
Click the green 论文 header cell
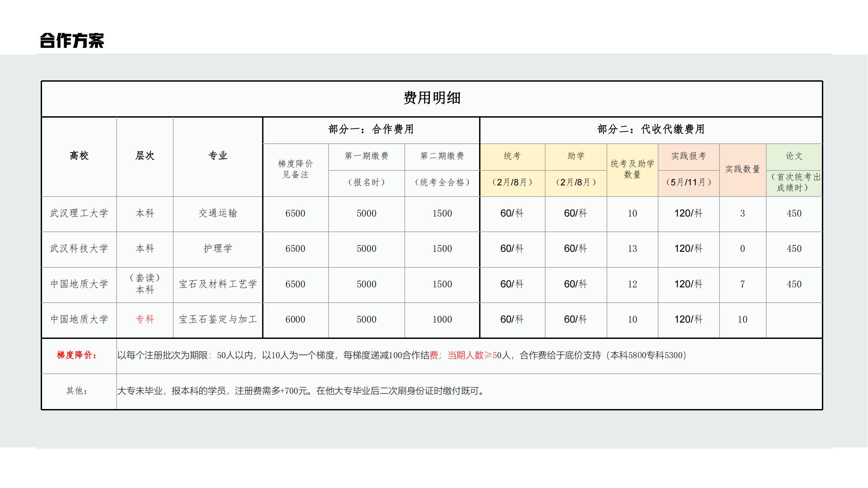click(x=794, y=156)
